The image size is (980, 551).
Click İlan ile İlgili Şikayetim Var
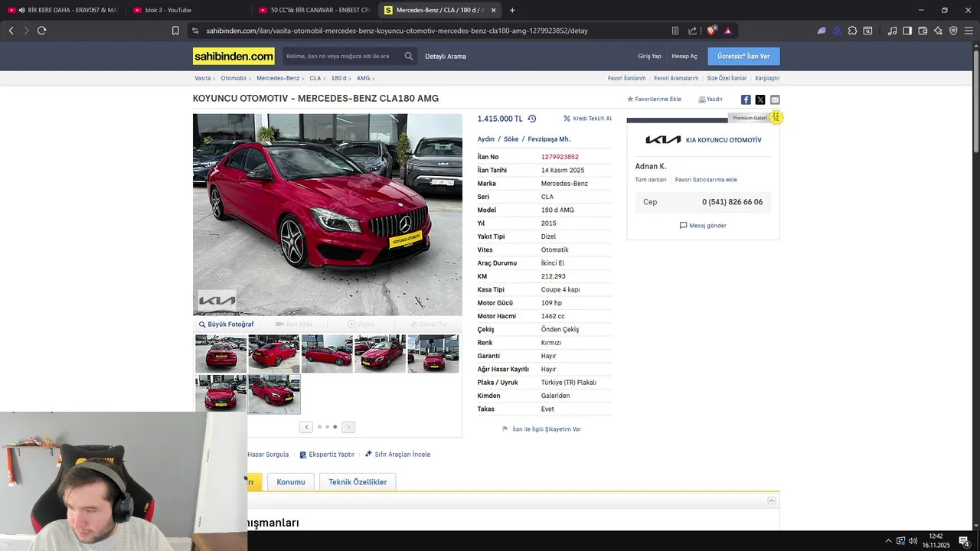click(x=541, y=429)
